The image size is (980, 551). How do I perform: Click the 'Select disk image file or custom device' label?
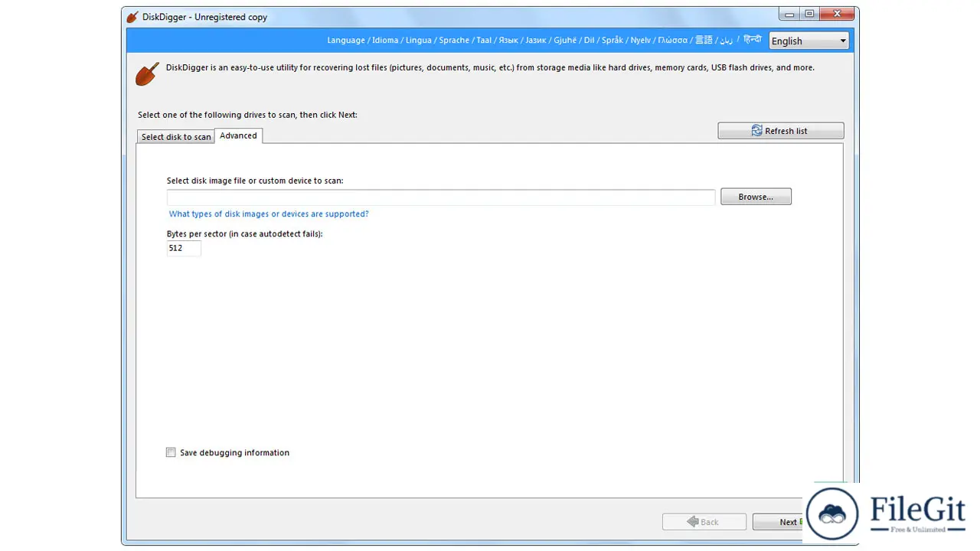tap(255, 181)
